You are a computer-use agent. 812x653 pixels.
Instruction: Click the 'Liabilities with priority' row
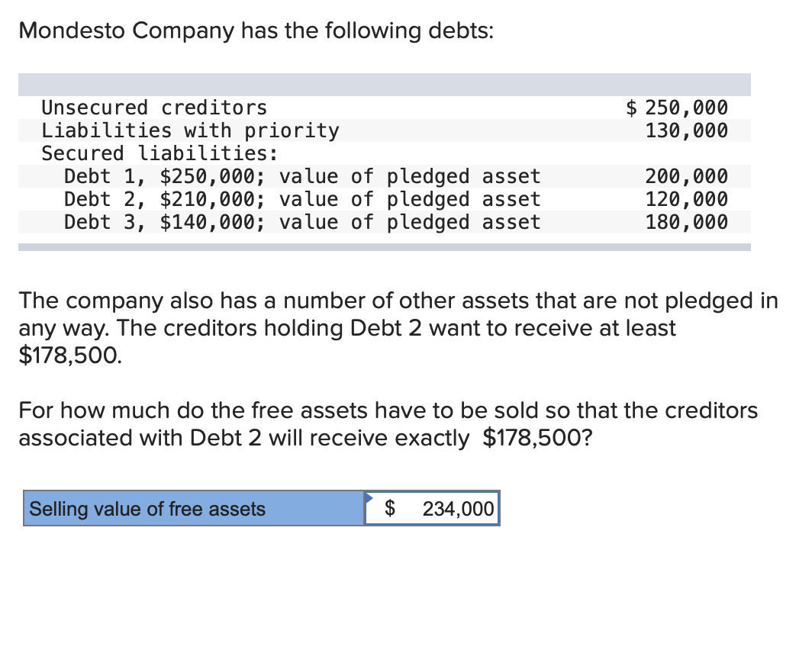385,130
